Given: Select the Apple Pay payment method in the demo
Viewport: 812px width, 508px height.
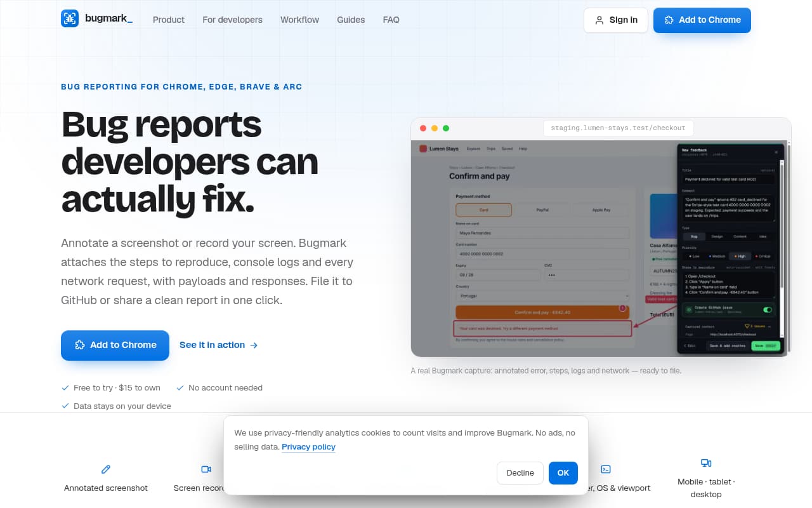Looking at the screenshot, I should click(x=601, y=210).
